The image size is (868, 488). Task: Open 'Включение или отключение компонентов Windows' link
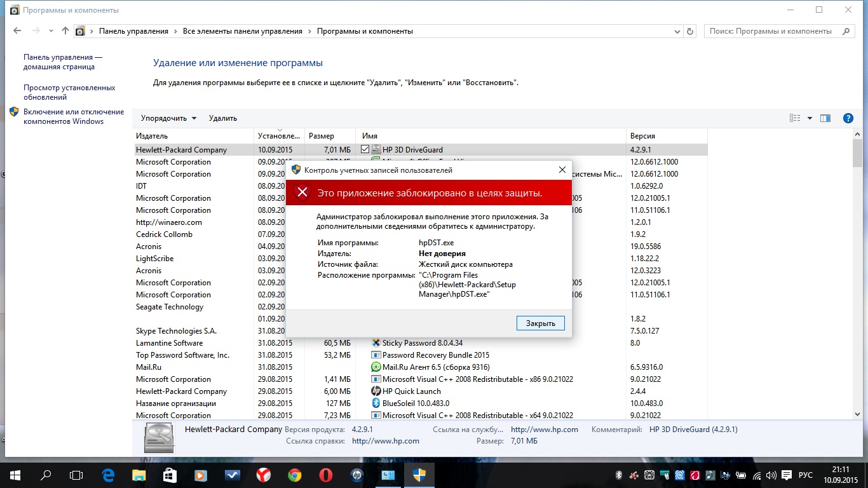click(x=73, y=116)
